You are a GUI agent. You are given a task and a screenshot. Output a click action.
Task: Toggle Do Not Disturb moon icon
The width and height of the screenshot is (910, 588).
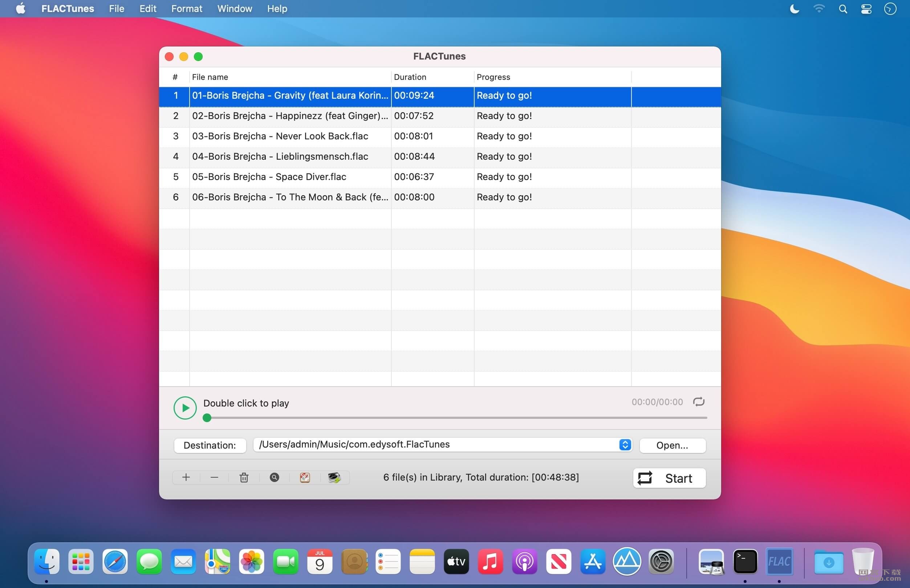coord(794,8)
